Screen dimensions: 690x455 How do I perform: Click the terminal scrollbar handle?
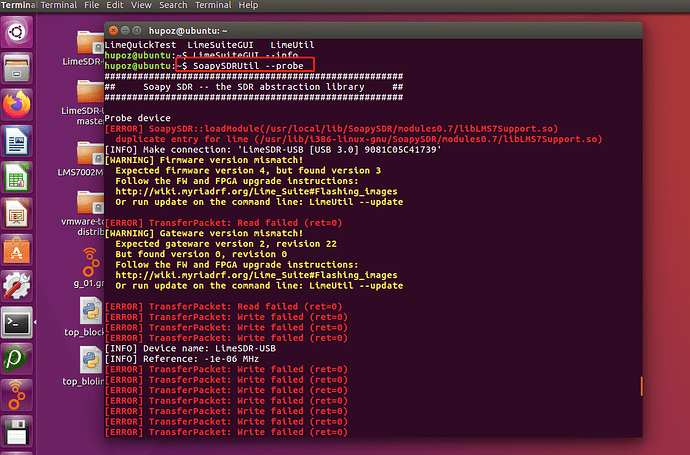click(x=641, y=386)
